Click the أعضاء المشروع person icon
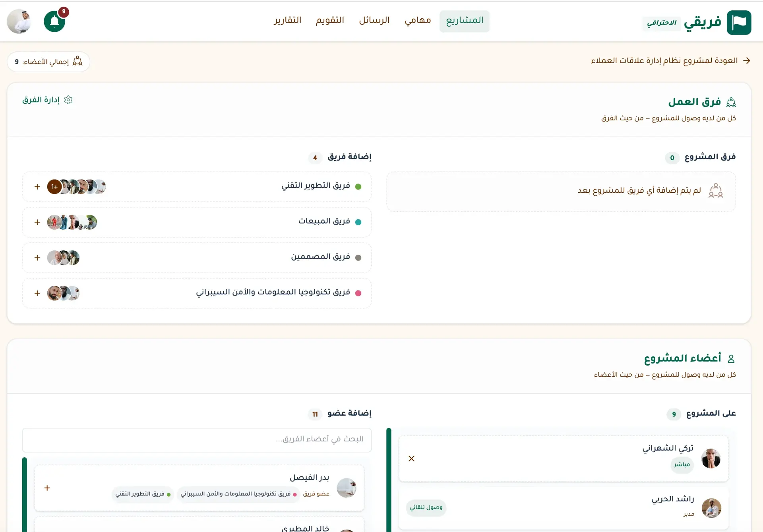The width and height of the screenshot is (763, 532). coord(731,359)
